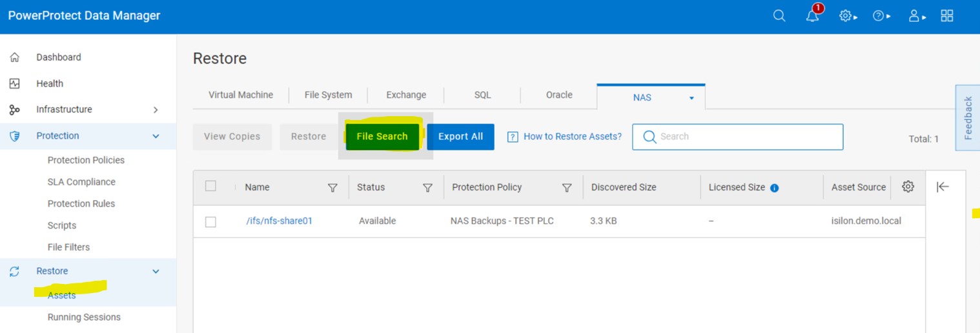Open How to Restore Assets link

point(573,137)
